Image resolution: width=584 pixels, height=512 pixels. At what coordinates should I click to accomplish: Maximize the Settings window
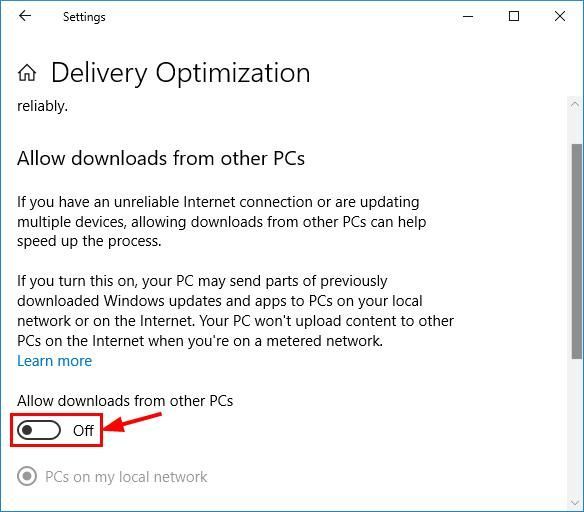click(514, 16)
